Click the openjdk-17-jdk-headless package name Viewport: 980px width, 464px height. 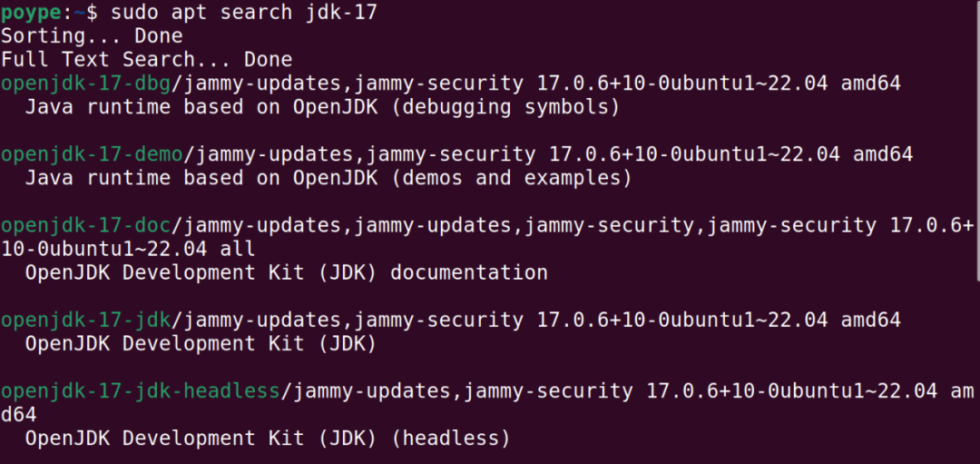(x=141, y=391)
